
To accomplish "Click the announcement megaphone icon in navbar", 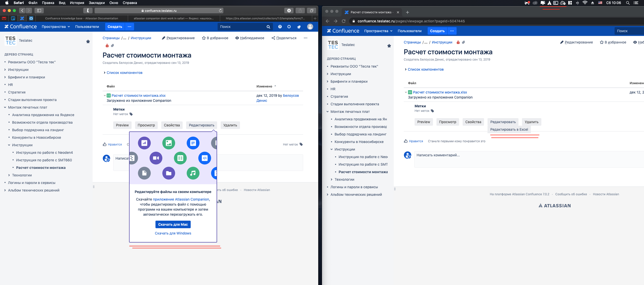I will [299, 27].
